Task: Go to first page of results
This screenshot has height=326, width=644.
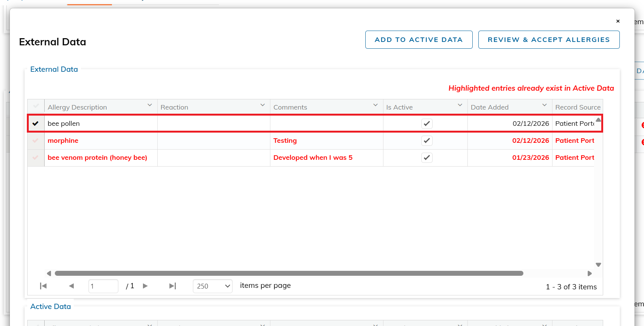Action: [x=43, y=286]
